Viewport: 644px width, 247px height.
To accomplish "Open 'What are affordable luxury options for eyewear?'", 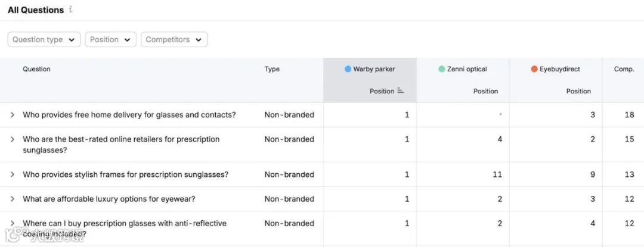I will (109, 199).
